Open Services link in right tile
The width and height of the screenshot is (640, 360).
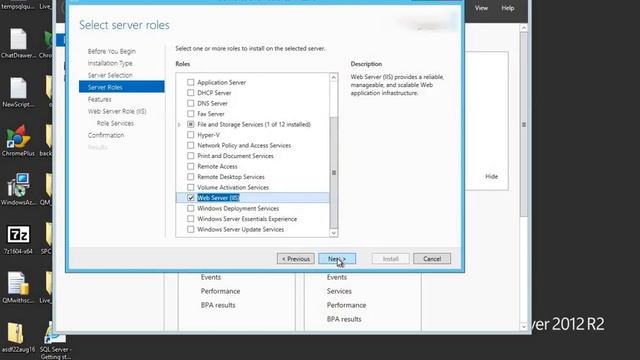[x=339, y=291]
